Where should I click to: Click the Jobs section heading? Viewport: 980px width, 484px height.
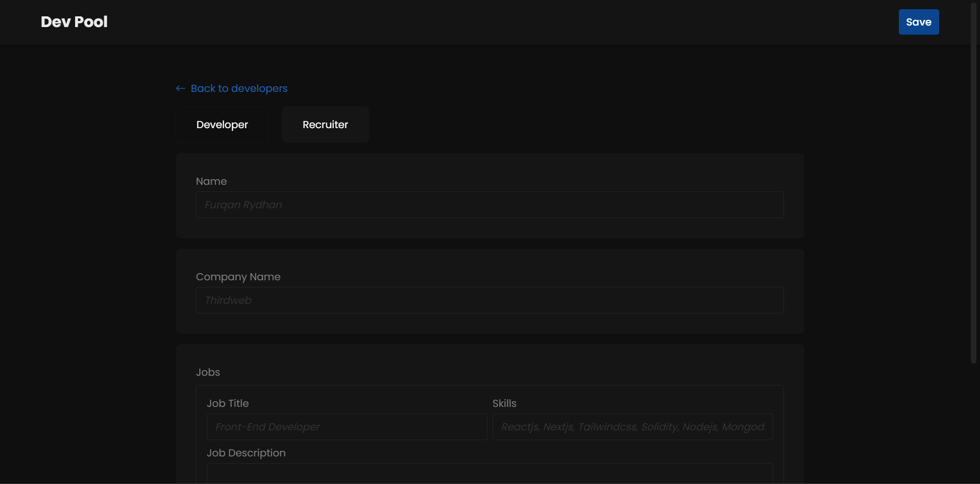click(x=208, y=372)
